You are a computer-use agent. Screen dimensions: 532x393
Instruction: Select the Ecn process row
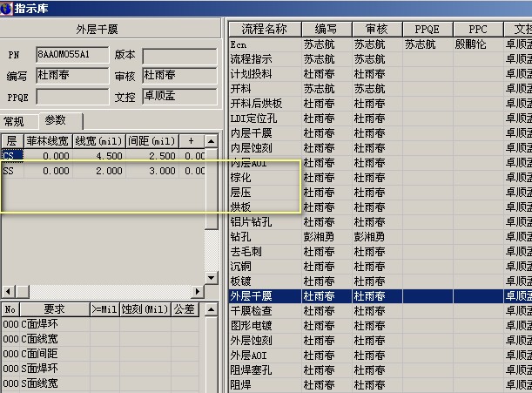380,44
